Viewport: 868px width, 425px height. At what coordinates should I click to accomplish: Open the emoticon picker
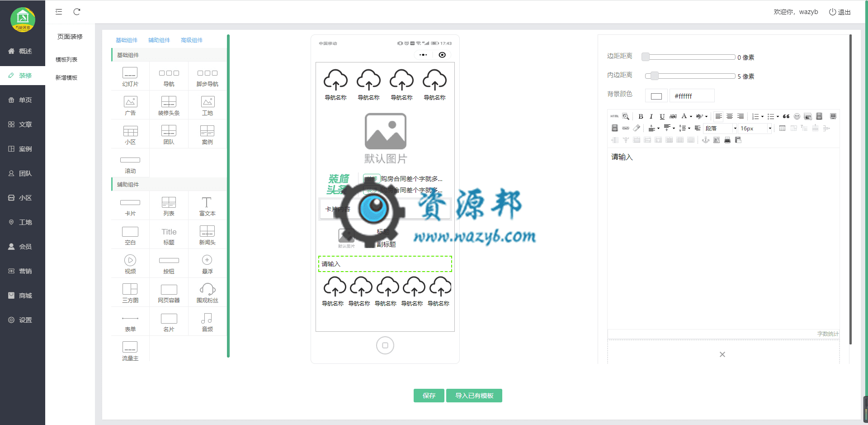coord(797,116)
